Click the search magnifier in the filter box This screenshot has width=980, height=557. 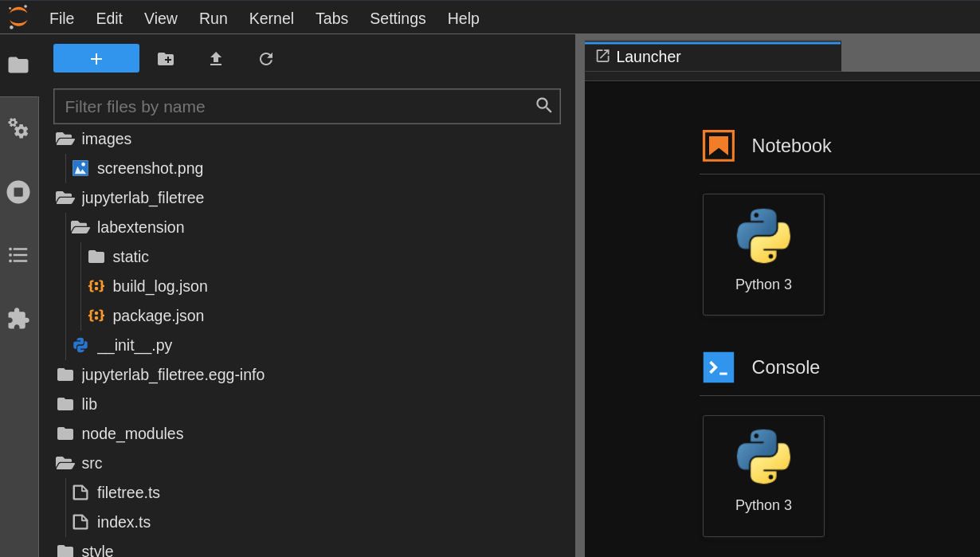[x=544, y=105]
